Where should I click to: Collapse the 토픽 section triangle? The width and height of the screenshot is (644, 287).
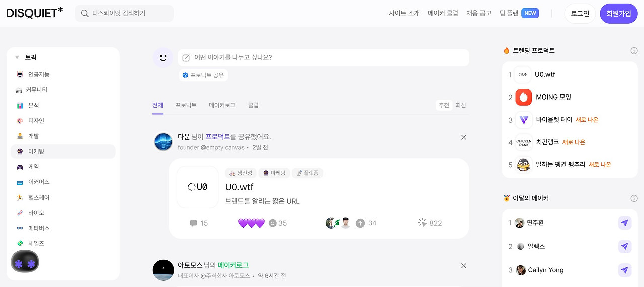17,57
